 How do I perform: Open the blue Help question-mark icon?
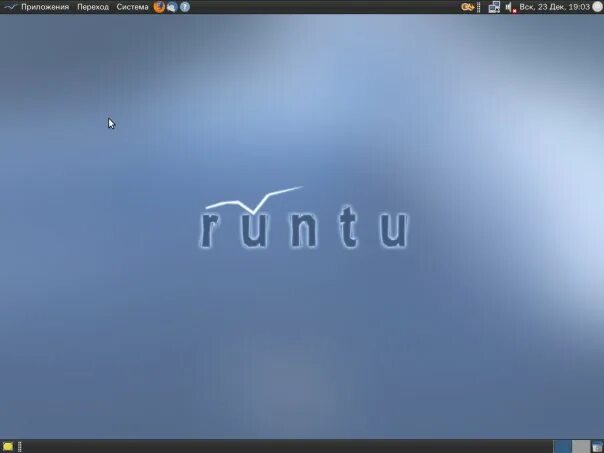pyautogui.click(x=185, y=7)
